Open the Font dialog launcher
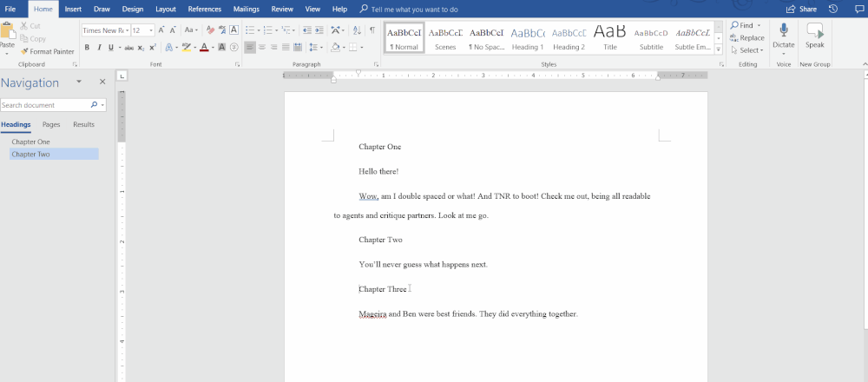This screenshot has height=382, width=868. (238, 65)
